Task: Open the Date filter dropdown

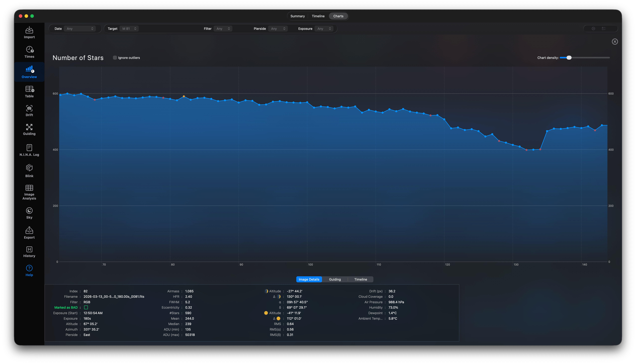Action: click(80, 29)
